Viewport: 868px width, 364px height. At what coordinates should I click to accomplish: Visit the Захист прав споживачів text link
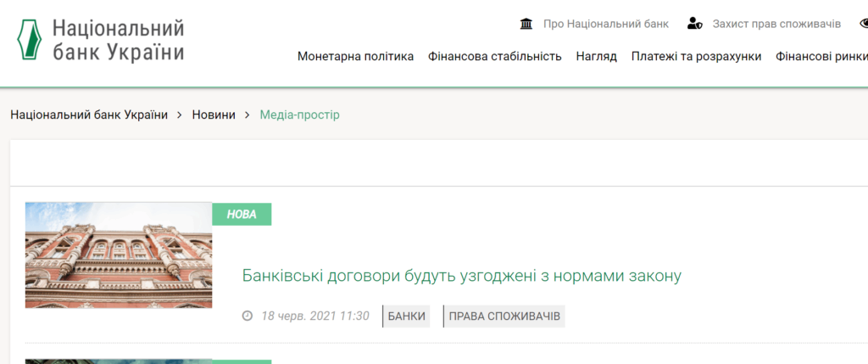point(776,24)
